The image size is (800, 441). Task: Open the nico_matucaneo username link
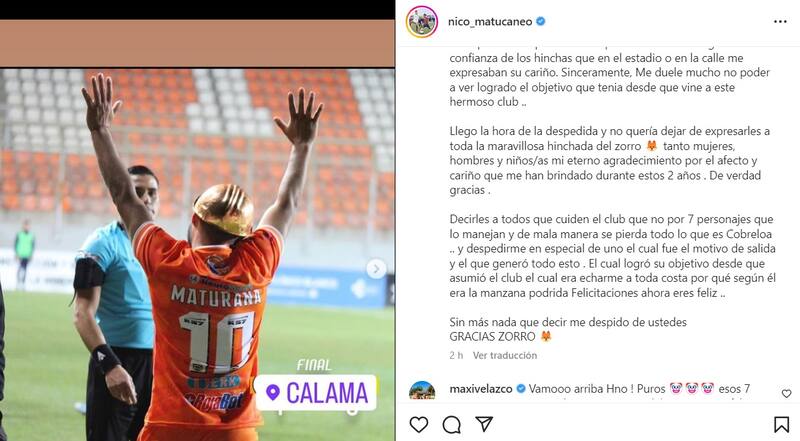click(x=490, y=21)
